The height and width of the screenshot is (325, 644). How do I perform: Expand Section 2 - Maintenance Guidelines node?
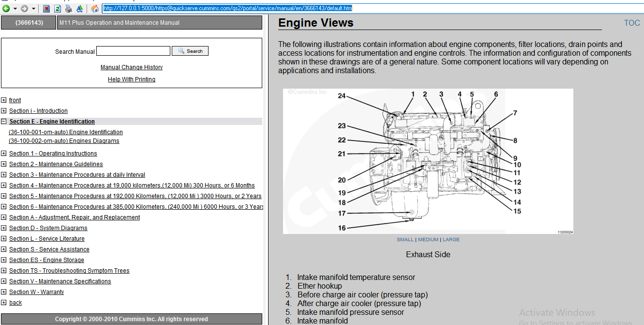[4, 164]
